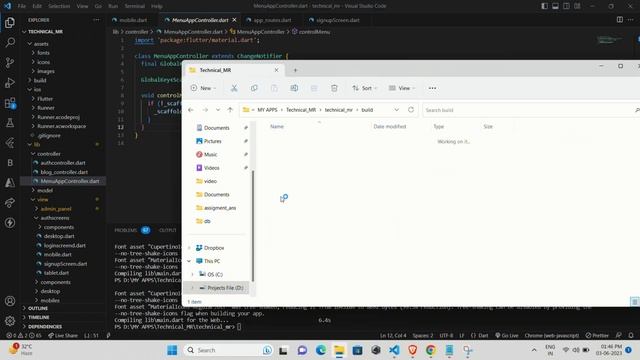Refresh the build folder view
Screen dimensions: 640x360
click(x=411, y=110)
